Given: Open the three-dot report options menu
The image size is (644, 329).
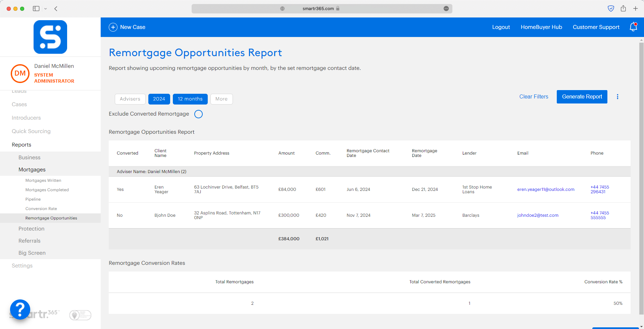Looking at the screenshot, I should pos(617,97).
